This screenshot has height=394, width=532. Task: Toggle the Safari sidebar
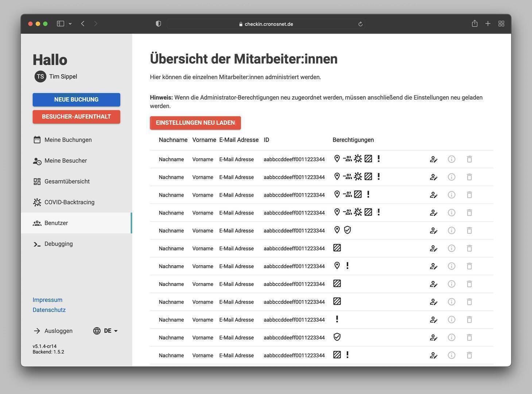click(61, 24)
